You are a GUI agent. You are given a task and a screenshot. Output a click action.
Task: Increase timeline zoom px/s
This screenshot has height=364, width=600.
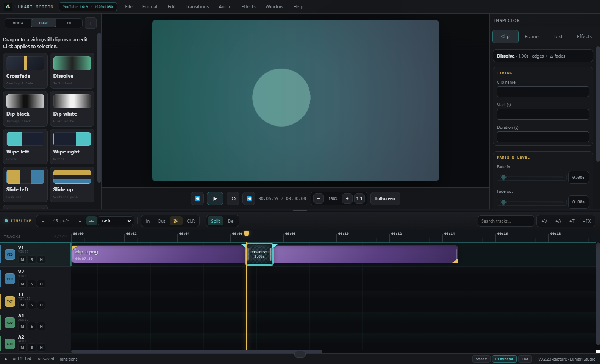point(80,221)
